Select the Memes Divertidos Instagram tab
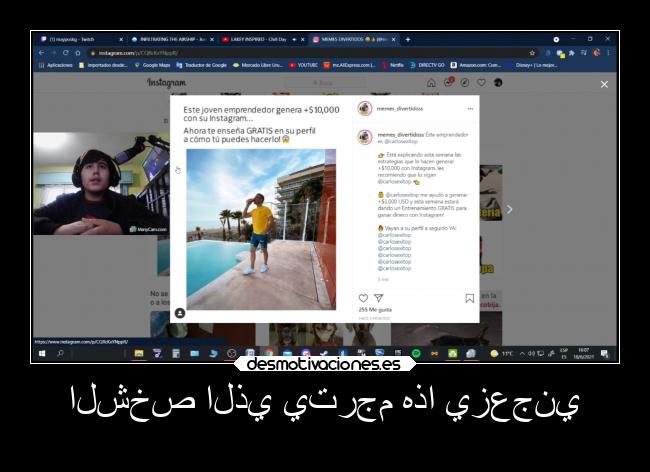 pos(354,39)
